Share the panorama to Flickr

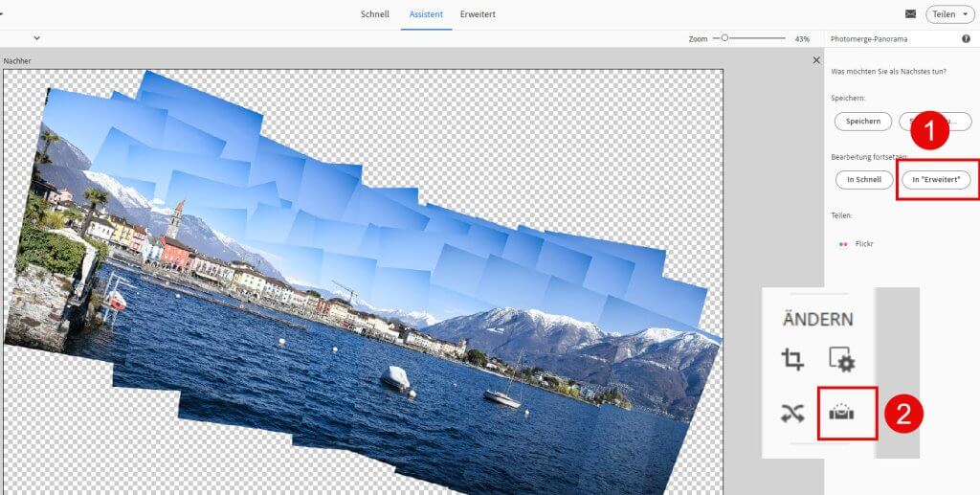857,244
